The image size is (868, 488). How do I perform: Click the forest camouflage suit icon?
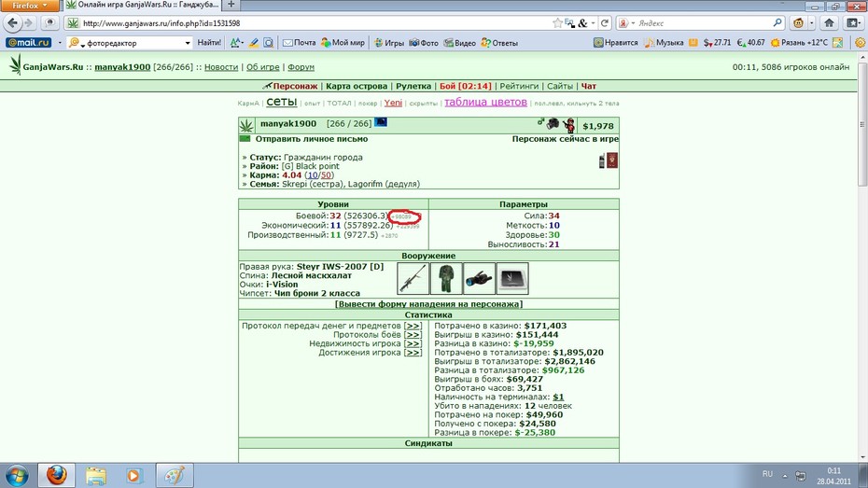446,278
